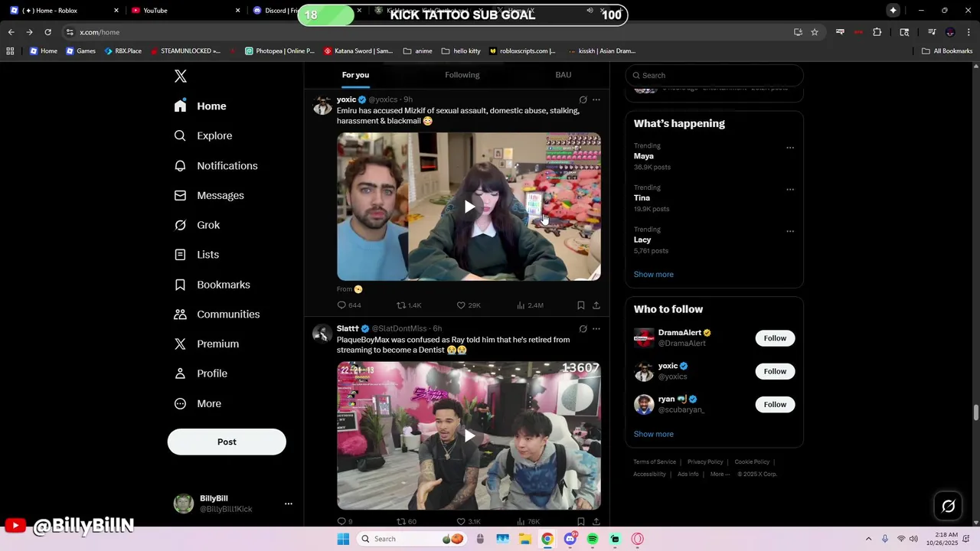This screenshot has width=980, height=551.
Task: Open Explore in the sidebar
Action: [204, 135]
